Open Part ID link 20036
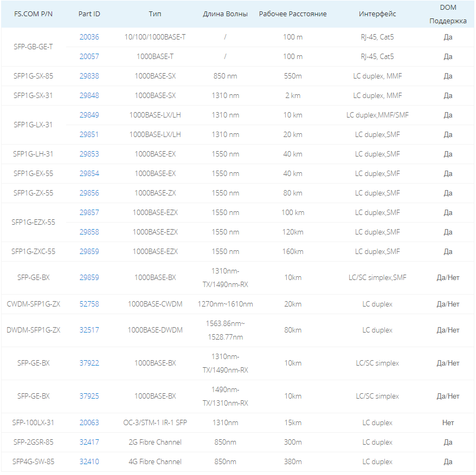 point(89,37)
